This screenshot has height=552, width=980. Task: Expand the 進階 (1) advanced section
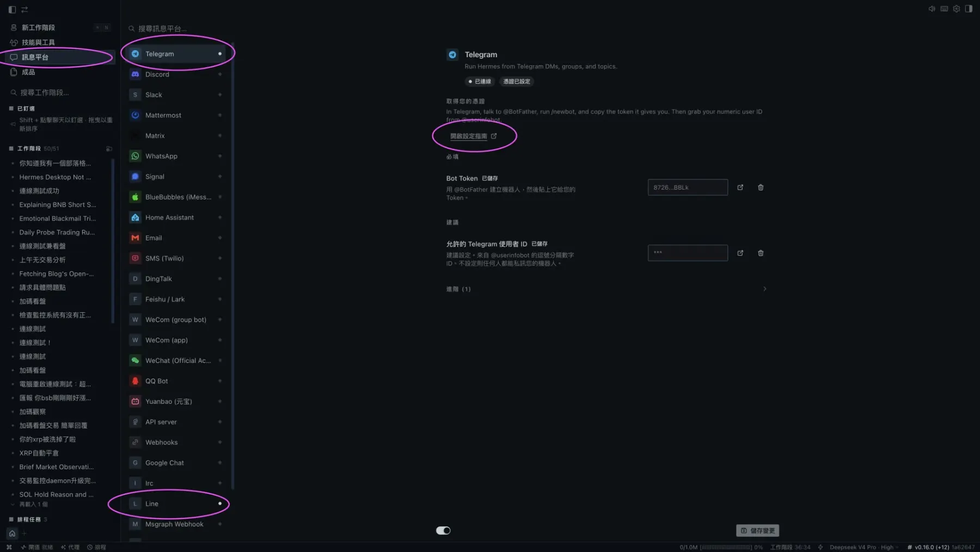click(x=606, y=289)
